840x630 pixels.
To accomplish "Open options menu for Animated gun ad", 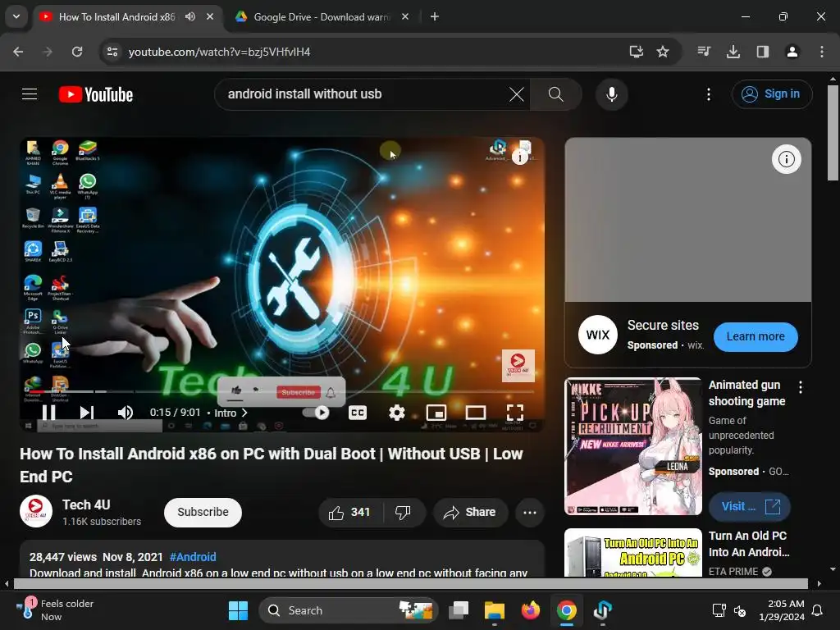I will 801,387.
